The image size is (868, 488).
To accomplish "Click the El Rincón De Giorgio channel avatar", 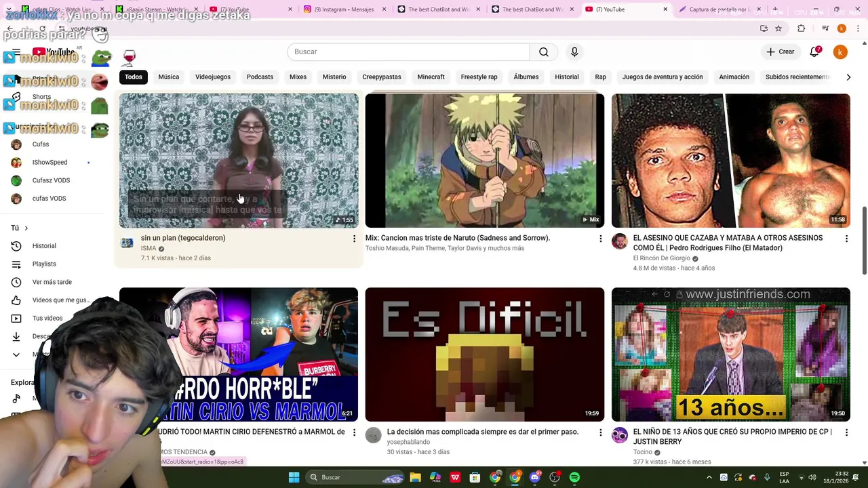I will coord(620,242).
